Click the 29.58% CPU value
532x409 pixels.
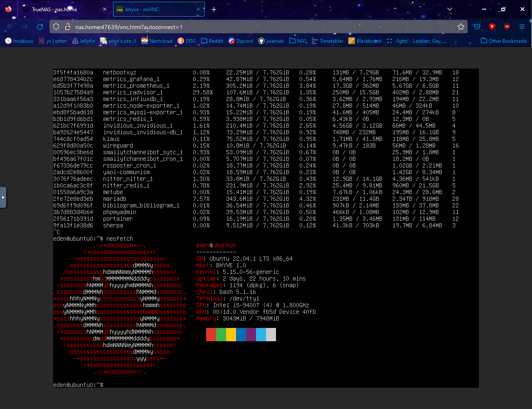(203, 92)
